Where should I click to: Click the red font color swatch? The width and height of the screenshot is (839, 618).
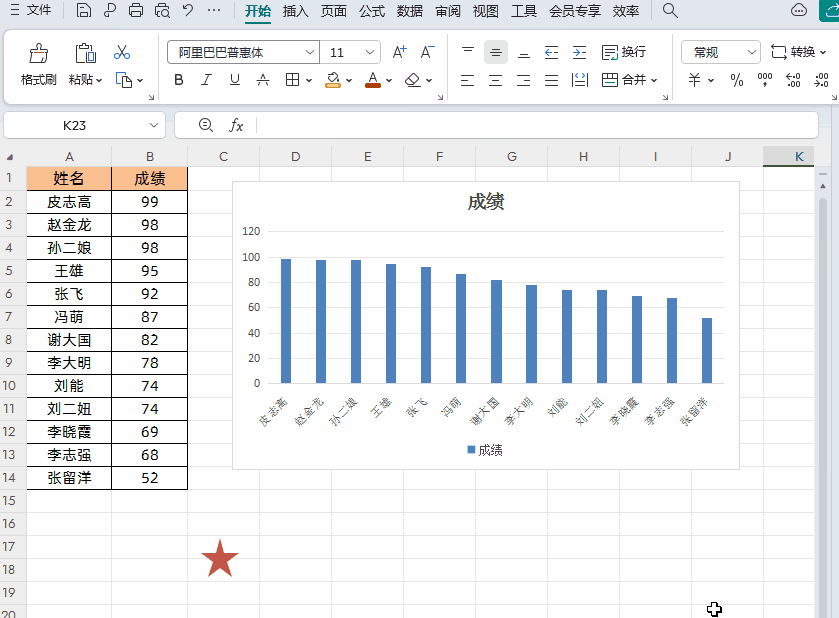[x=373, y=86]
